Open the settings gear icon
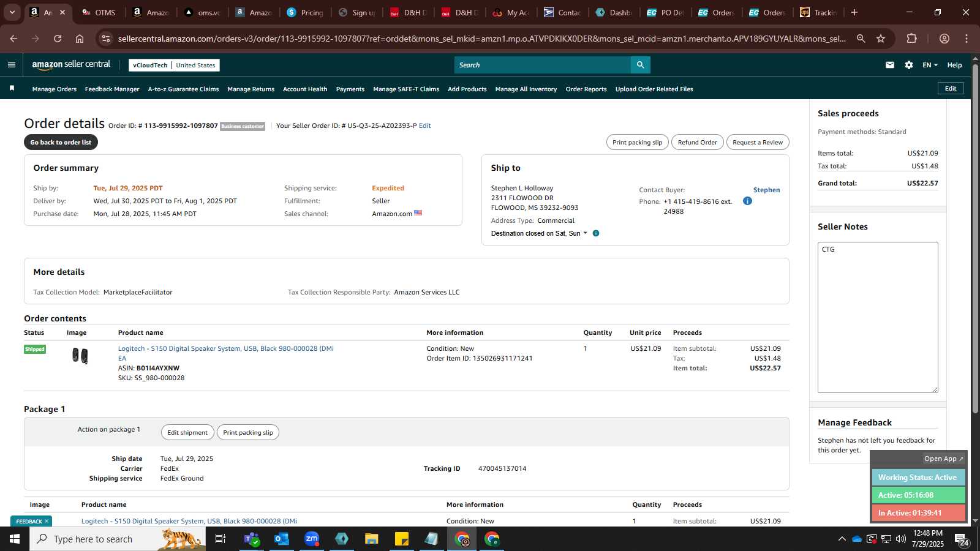The height and width of the screenshot is (551, 980). 909,65
